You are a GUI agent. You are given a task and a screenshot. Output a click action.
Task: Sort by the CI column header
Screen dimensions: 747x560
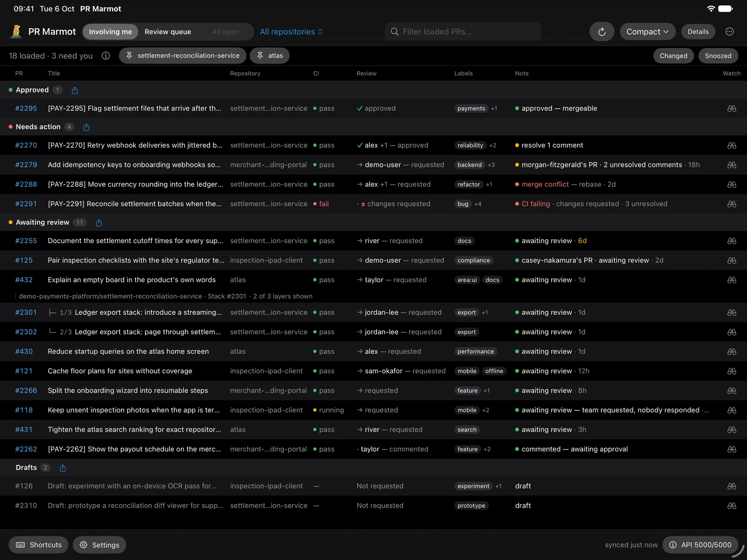pyautogui.click(x=316, y=73)
